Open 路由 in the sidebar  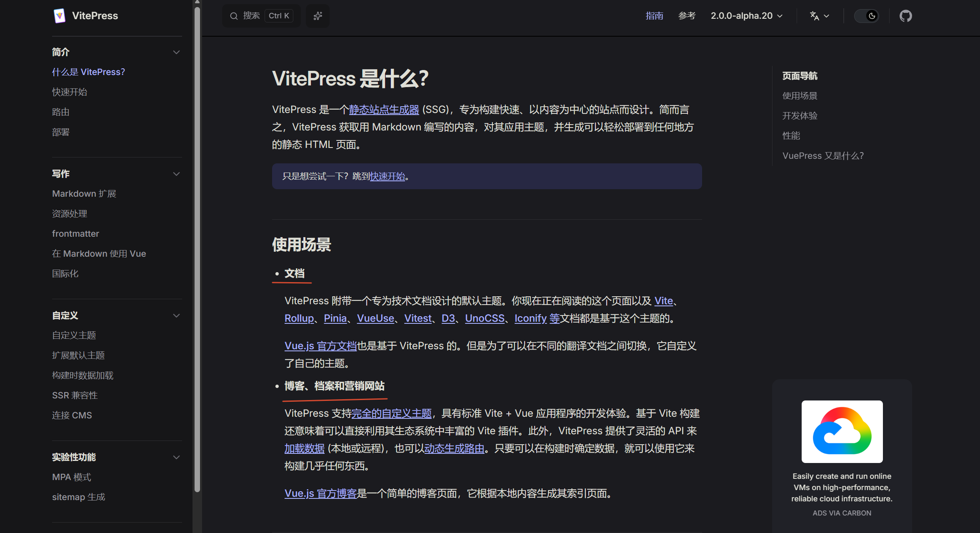[x=61, y=112]
